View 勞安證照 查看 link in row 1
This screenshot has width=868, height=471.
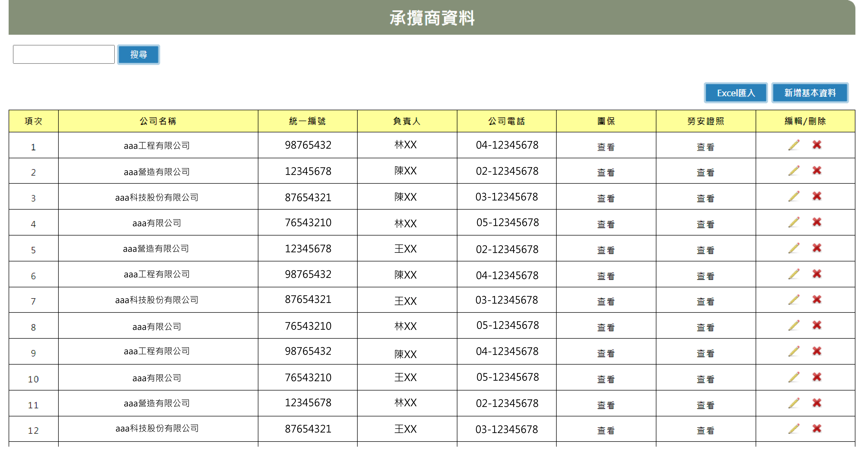point(705,147)
